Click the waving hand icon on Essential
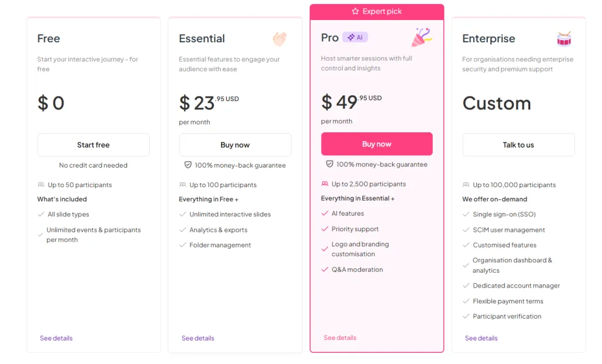The width and height of the screenshot is (602, 364). tap(279, 39)
